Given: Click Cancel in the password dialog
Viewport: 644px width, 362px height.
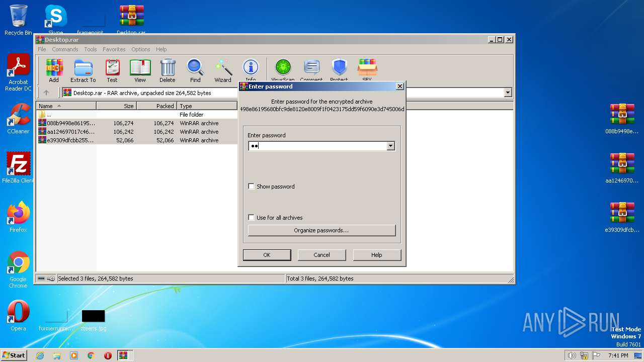Looking at the screenshot, I should (321, 255).
